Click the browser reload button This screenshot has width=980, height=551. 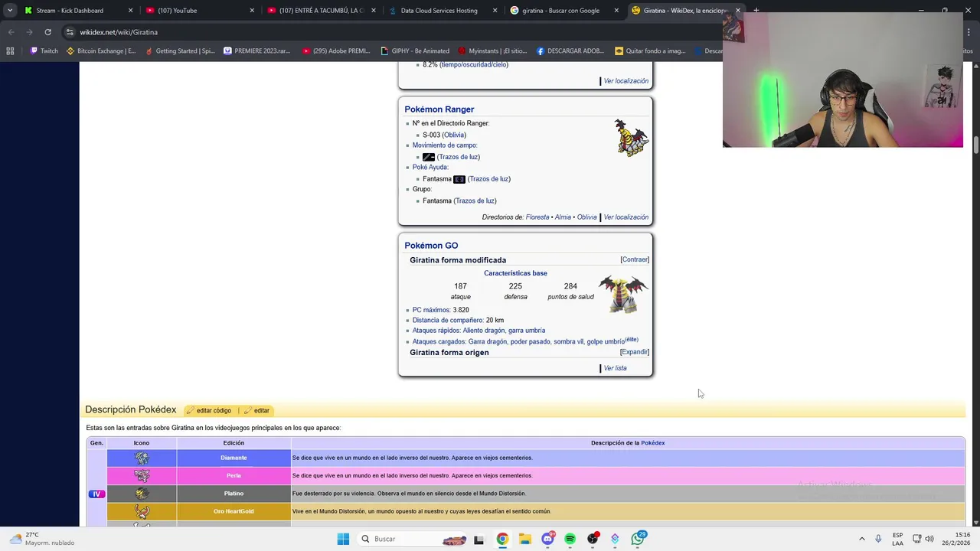coord(47,32)
